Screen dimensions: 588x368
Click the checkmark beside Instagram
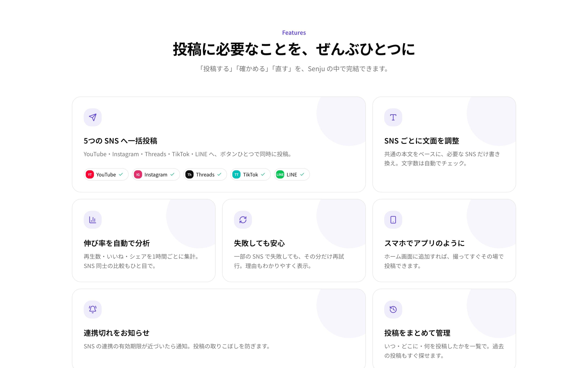[x=172, y=174]
